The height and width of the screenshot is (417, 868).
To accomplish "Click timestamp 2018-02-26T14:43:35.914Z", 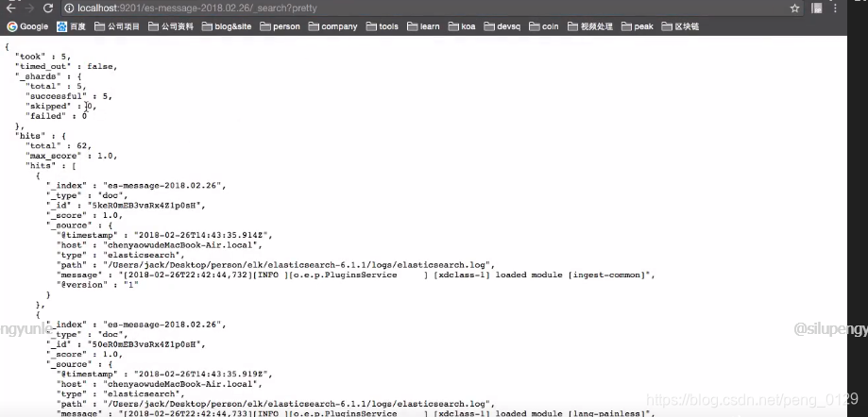I will point(203,235).
